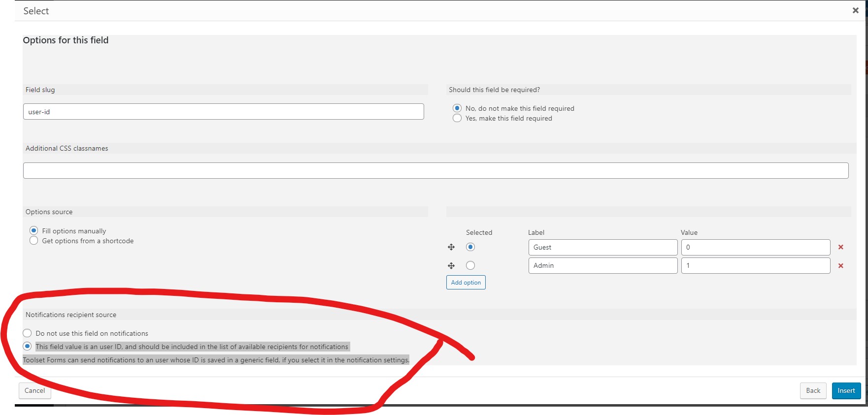This screenshot has height=415, width=868.
Task: Click the move handle for the Guest option
Action: pyautogui.click(x=451, y=247)
